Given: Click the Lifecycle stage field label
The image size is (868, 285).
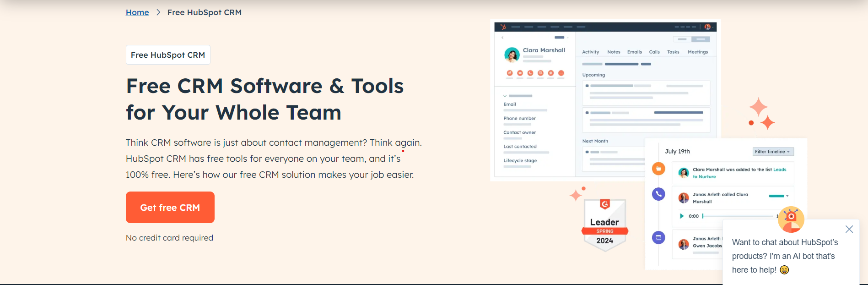Looking at the screenshot, I should pyautogui.click(x=520, y=161).
